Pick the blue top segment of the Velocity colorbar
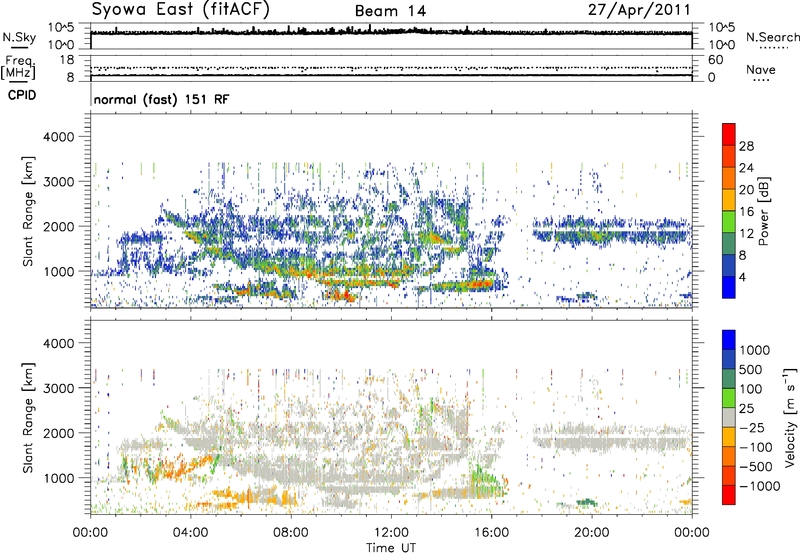 pyautogui.click(x=729, y=339)
